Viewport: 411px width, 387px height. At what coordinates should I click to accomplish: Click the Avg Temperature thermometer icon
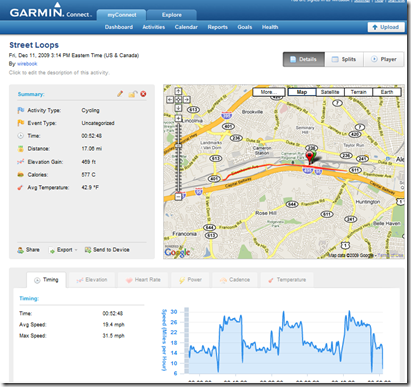tap(20, 188)
